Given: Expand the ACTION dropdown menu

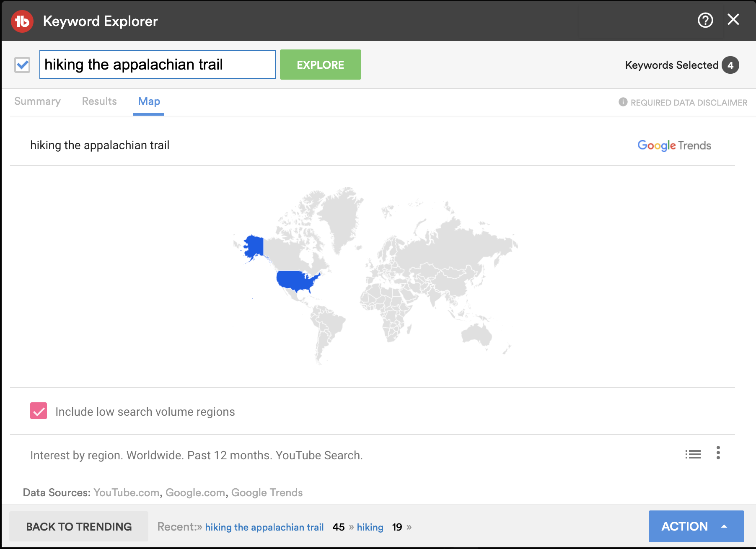Looking at the screenshot, I should (696, 526).
